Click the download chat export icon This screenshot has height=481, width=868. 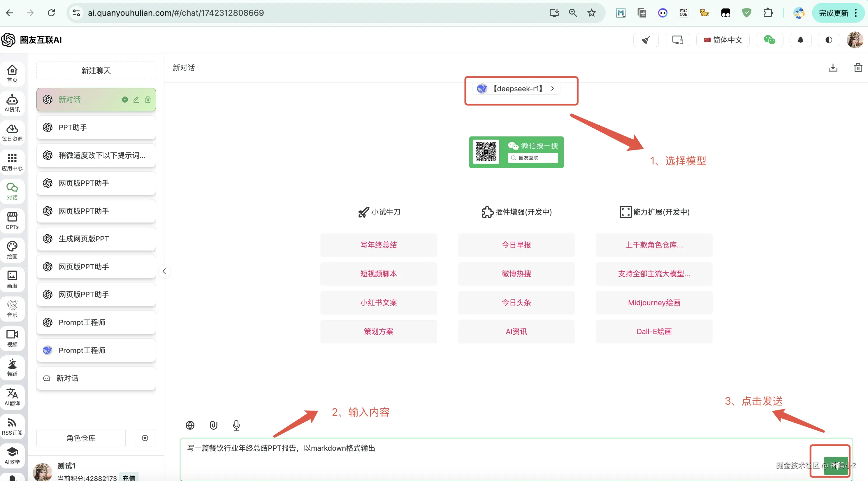(833, 68)
